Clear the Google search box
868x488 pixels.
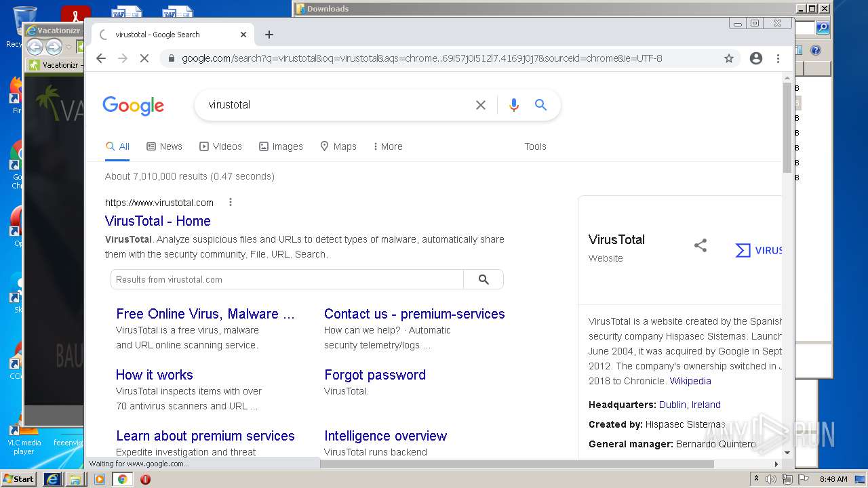pos(481,105)
